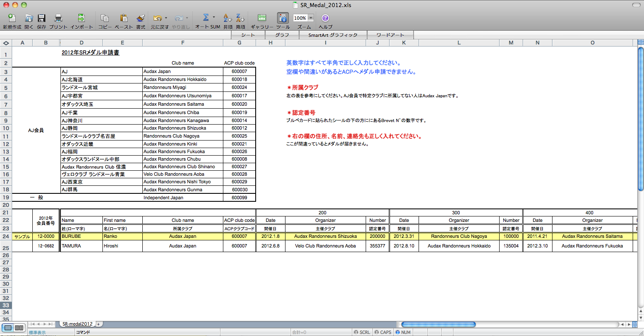
Task: Select column O header
Action: pos(592,43)
